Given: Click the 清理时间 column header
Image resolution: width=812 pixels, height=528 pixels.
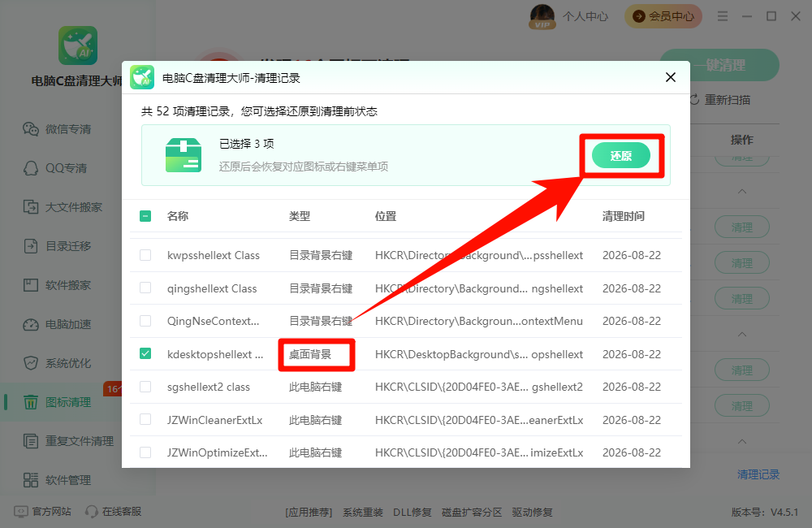Looking at the screenshot, I should click(x=623, y=216).
